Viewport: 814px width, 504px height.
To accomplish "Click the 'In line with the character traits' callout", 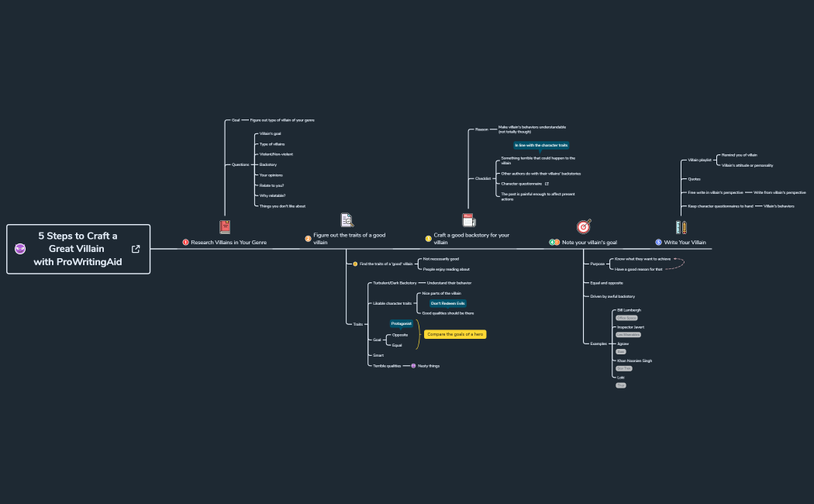I will [x=541, y=145].
